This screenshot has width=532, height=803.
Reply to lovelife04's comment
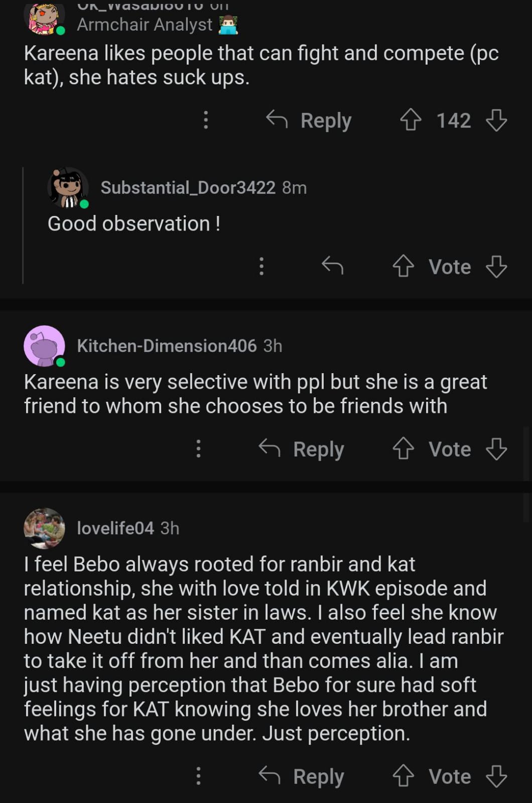302,776
